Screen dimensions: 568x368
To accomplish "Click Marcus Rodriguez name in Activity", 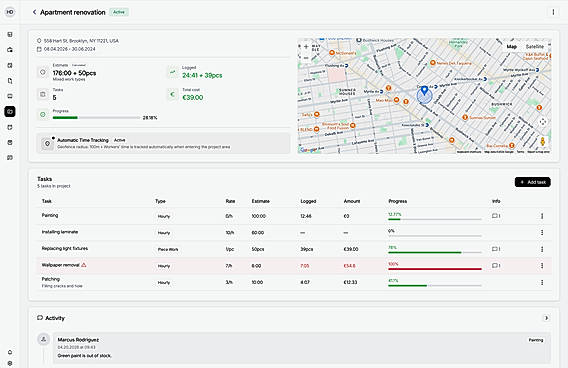I will pos(78,340).
